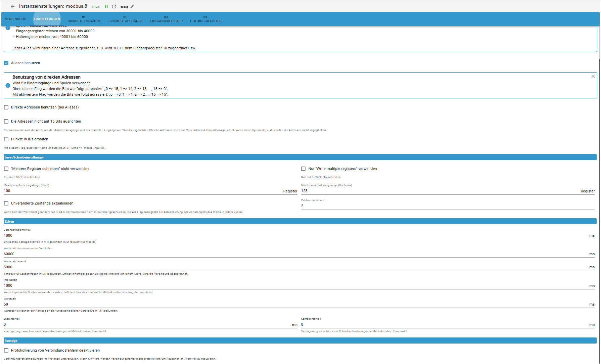The height and width of the screenshot is (364, 601).
Task: Close the direct addresses info box
Action: (x=593, y=77)
